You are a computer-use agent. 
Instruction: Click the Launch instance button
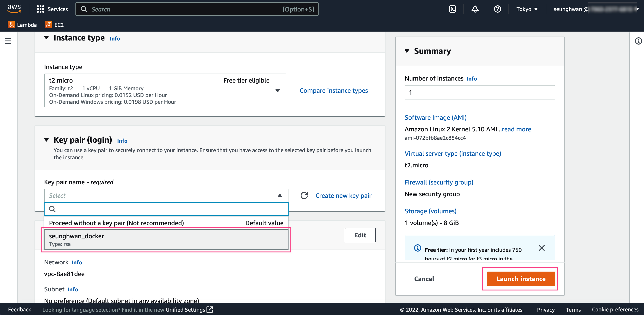521,279
